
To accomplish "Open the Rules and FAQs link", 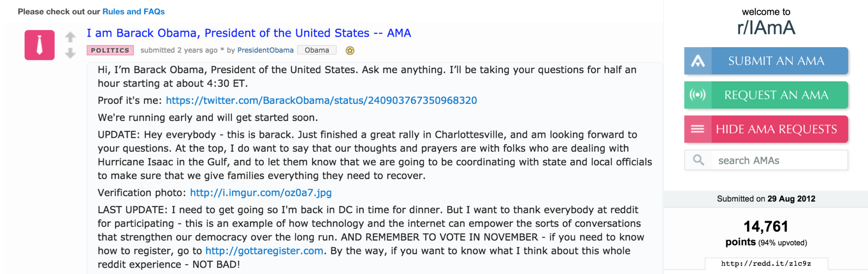I will pos(134,11).
